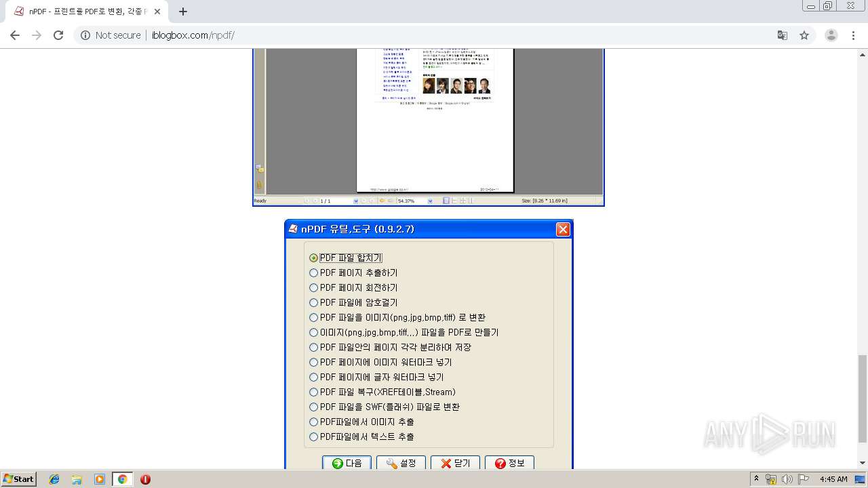Select 'PDF파일에서 이미지 추출' option
The width and height of the screenshot is (868, 488).
click(313, 422)
